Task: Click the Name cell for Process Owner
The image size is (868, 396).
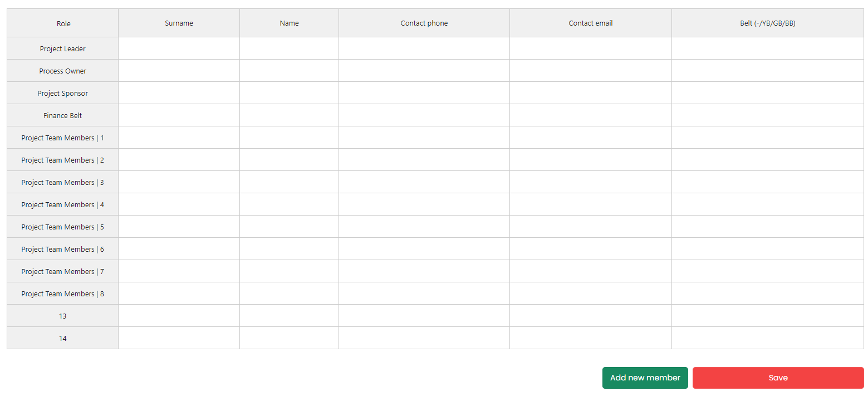Action: click(x=289, y=71)
